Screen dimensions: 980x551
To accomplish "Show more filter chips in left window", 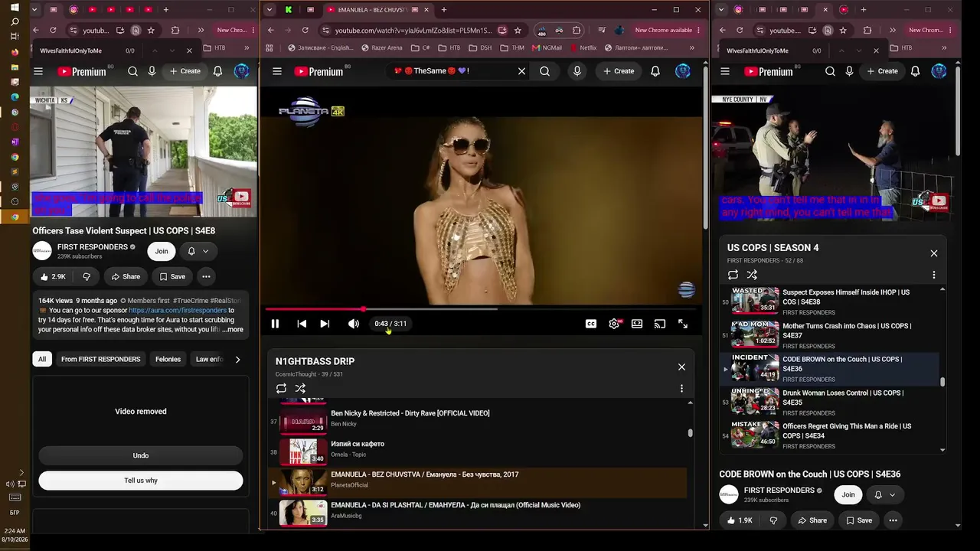I will tap(237, 359).
